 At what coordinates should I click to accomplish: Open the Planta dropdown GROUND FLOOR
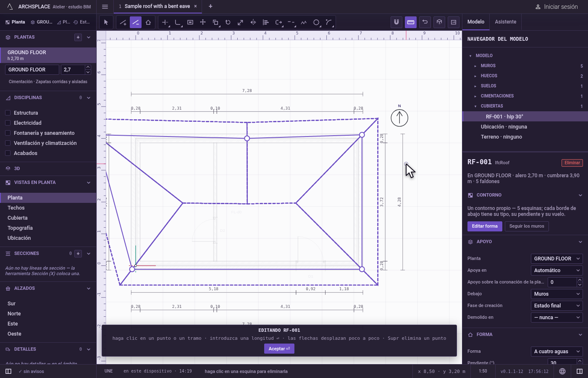tap(556, 259)
